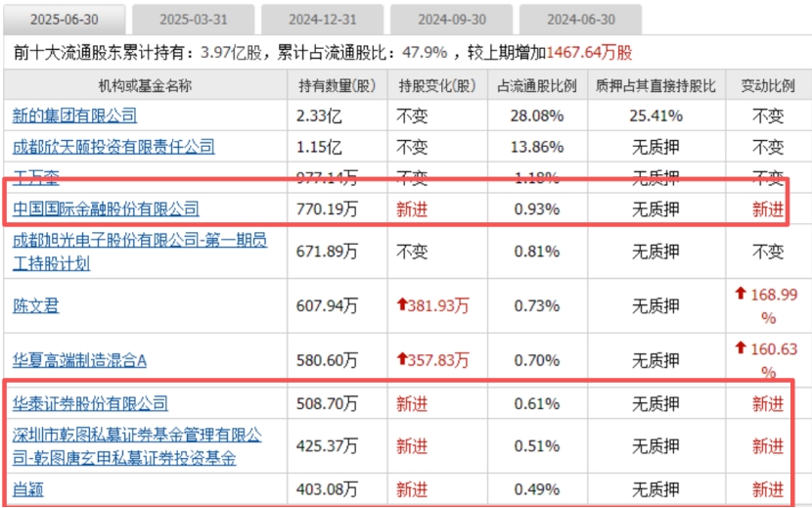Switch to the 2025-06-30 tab
Image resolution: width=812 pixels, height=508 pixels.
pyautogui.click(x=65, y=20)
